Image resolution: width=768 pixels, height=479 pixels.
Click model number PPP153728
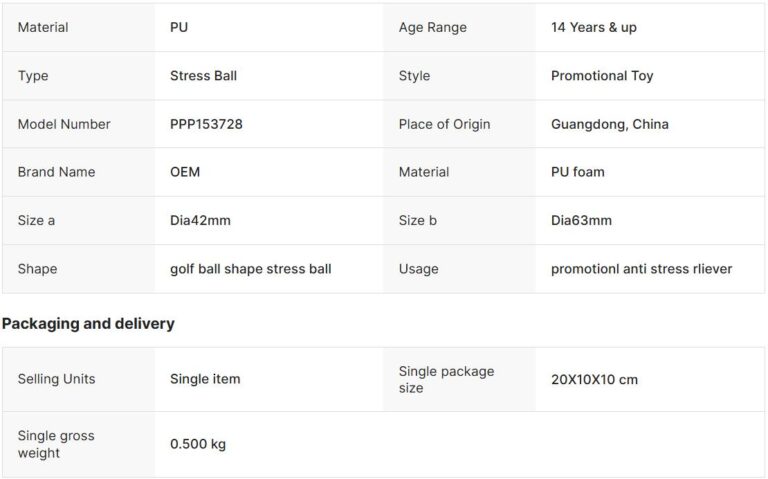(206, 124)
